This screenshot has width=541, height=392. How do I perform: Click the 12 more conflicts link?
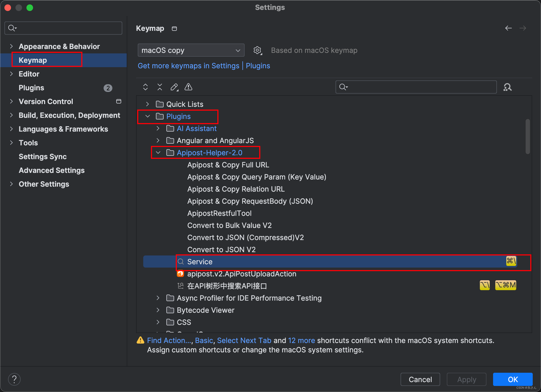coord(301,341)
